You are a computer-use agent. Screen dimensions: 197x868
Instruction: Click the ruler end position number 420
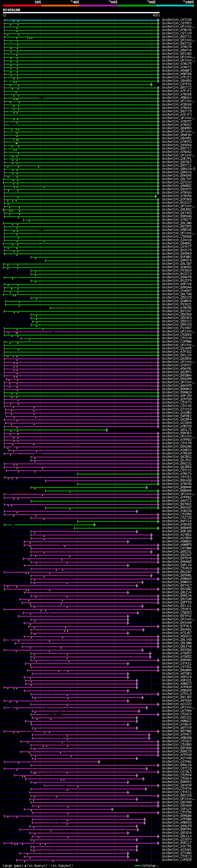click(155, 15)
